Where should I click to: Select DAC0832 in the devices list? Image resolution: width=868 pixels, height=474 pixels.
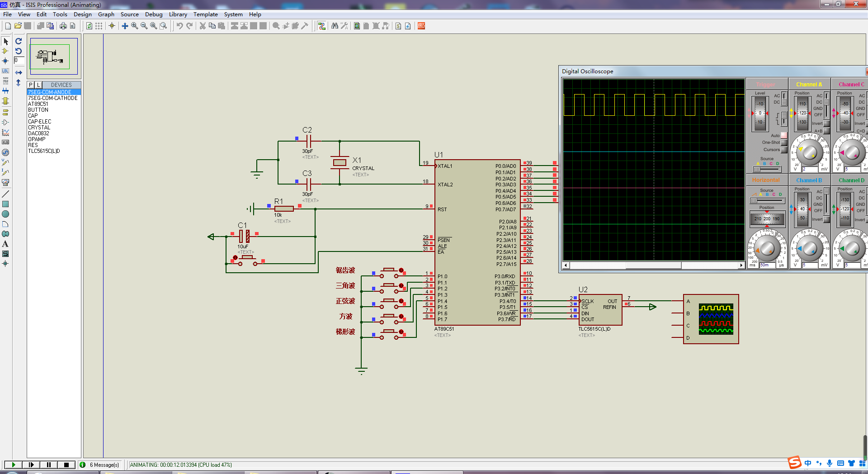[38, 133]
